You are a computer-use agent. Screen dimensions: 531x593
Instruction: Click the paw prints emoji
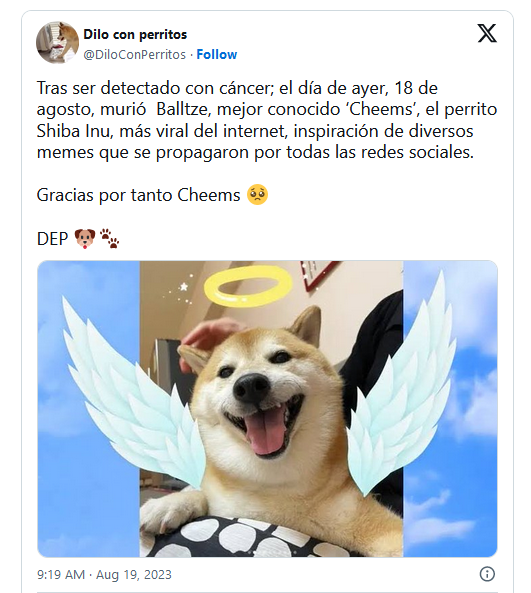[109, 238]
